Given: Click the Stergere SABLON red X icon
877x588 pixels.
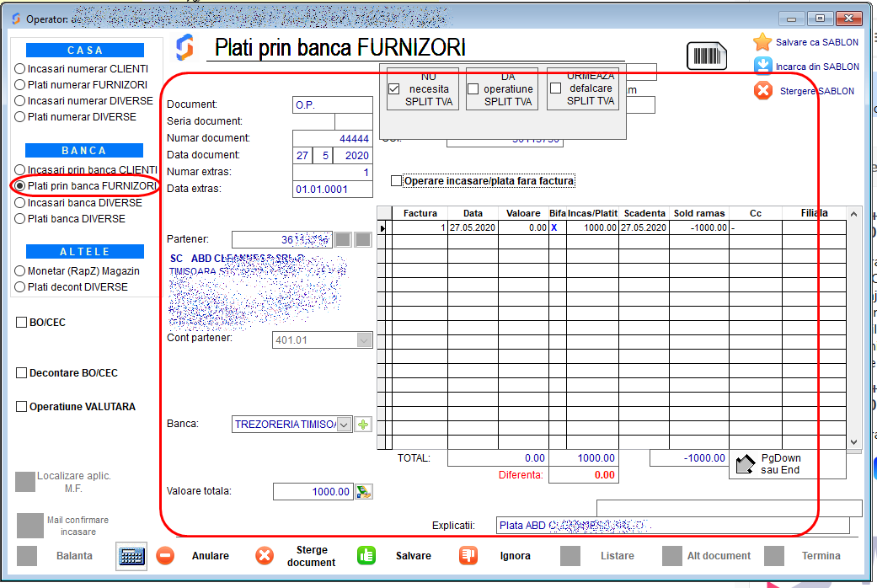Looking at the screenshot, I should pyautogui.click(x=762, y=91).
